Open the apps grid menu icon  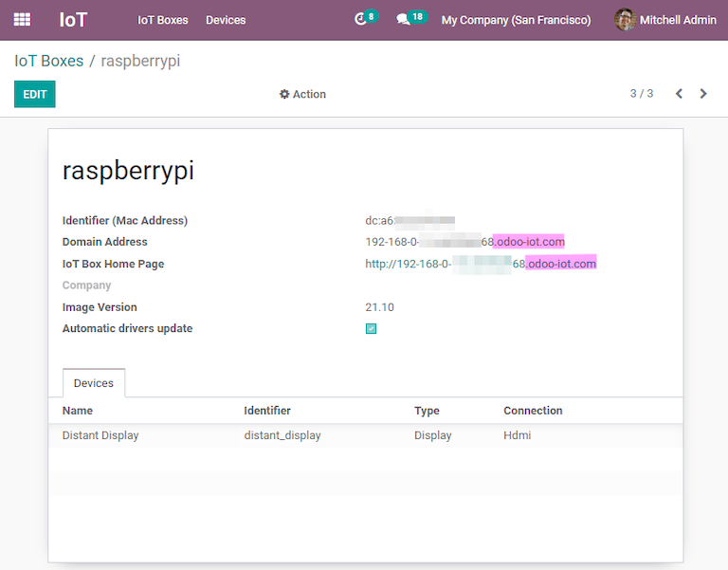[22, 20]
